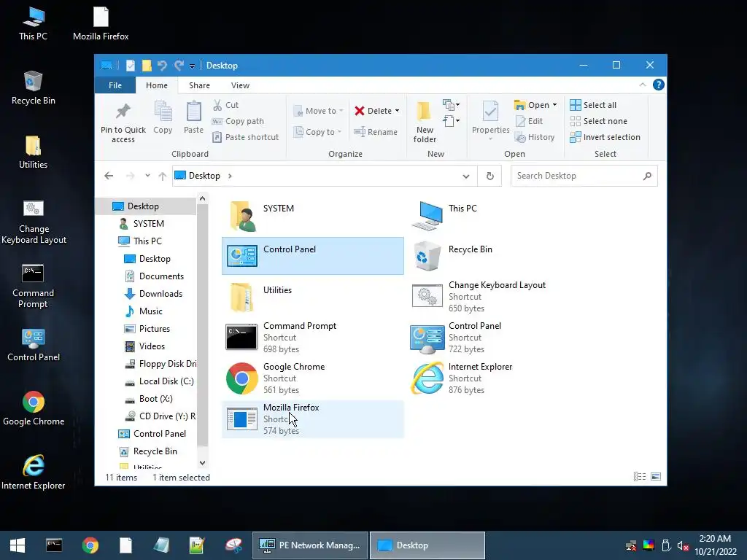Open Windows Start menu
This screenshot has width=747, height=560.
click(x=18, y=545)
